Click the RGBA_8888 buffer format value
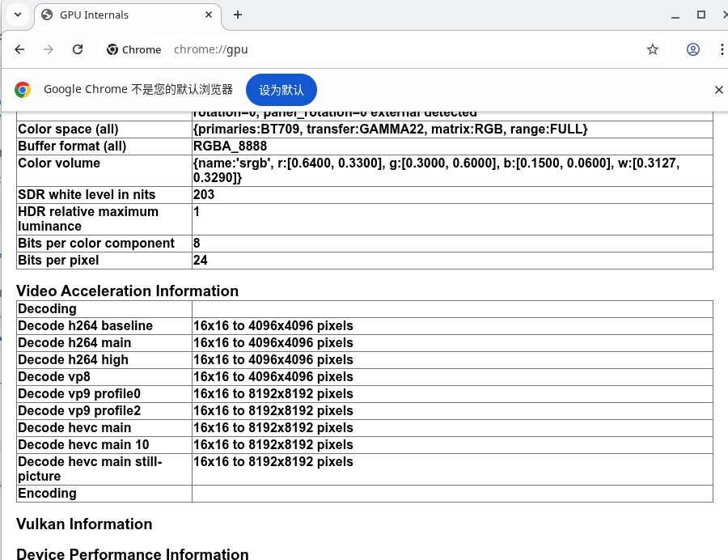The width and height of the screenshot is (728, 560). (x=230, y=146)
